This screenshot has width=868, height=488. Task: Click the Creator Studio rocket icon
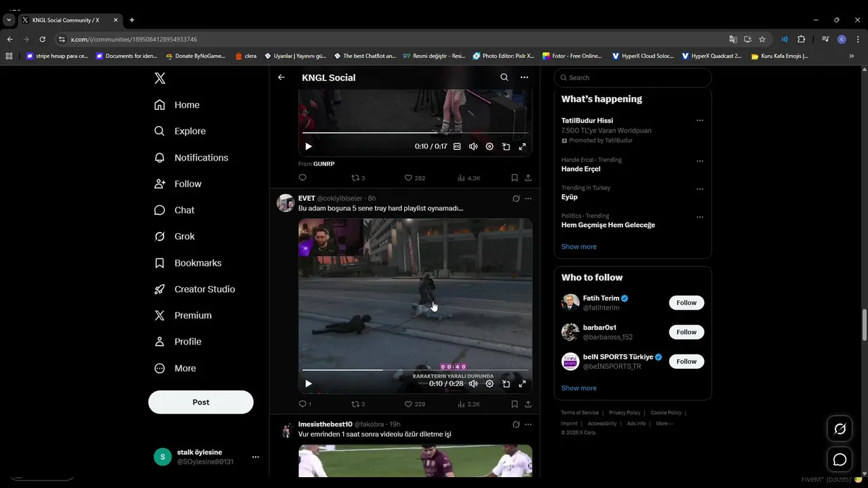[x=160, y=289]
